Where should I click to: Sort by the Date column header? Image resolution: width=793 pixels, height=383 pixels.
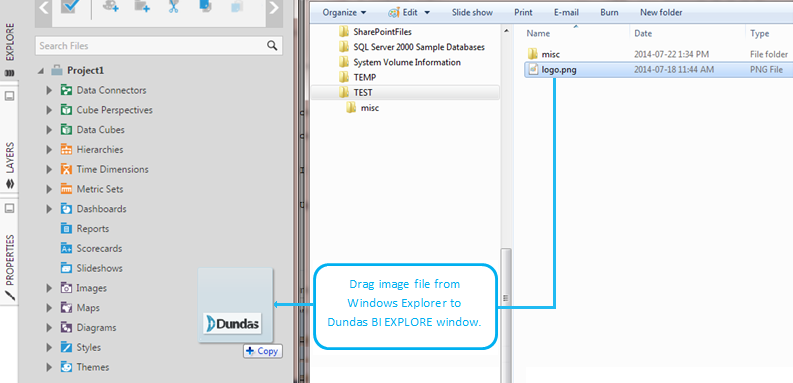(x=643, y=33)
